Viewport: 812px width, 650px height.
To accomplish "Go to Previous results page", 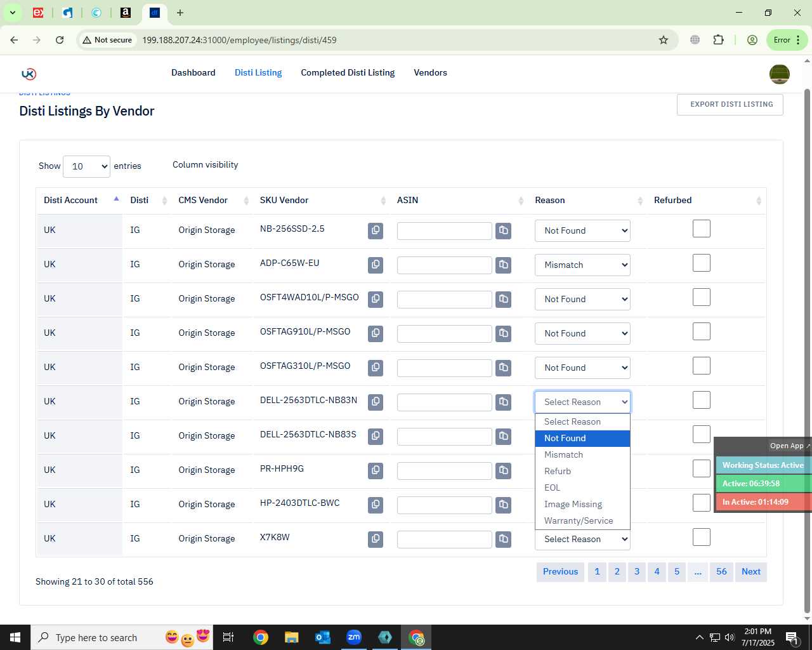I will pyautogui.click(x=560, y=572).
